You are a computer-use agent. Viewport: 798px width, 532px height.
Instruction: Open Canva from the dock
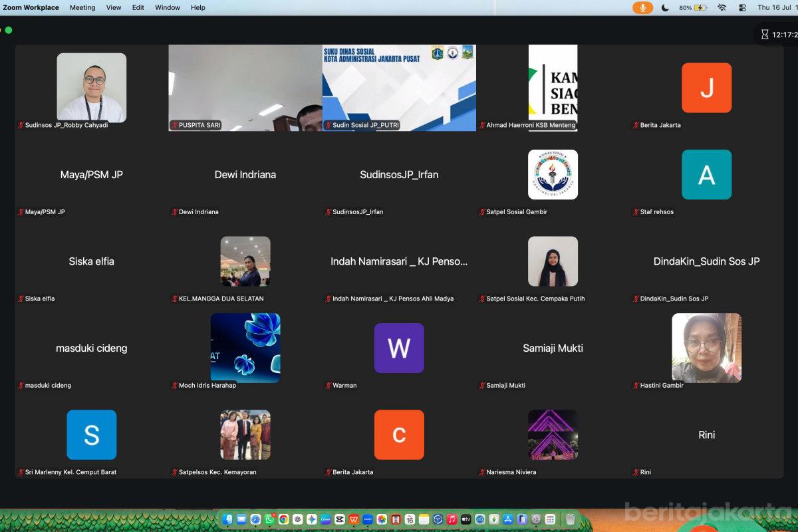click(x=325, y=519)
